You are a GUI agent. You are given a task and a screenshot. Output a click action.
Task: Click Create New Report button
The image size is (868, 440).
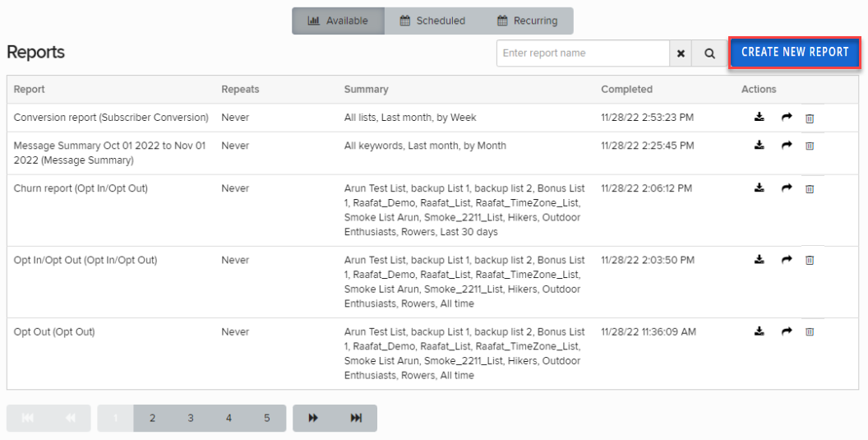pyautogui.click(x=795, y=53)
